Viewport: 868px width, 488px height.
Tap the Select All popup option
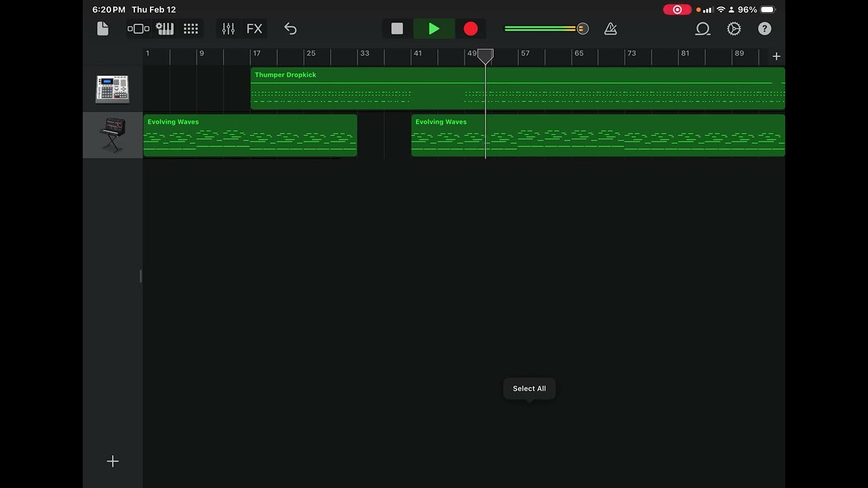529,388
